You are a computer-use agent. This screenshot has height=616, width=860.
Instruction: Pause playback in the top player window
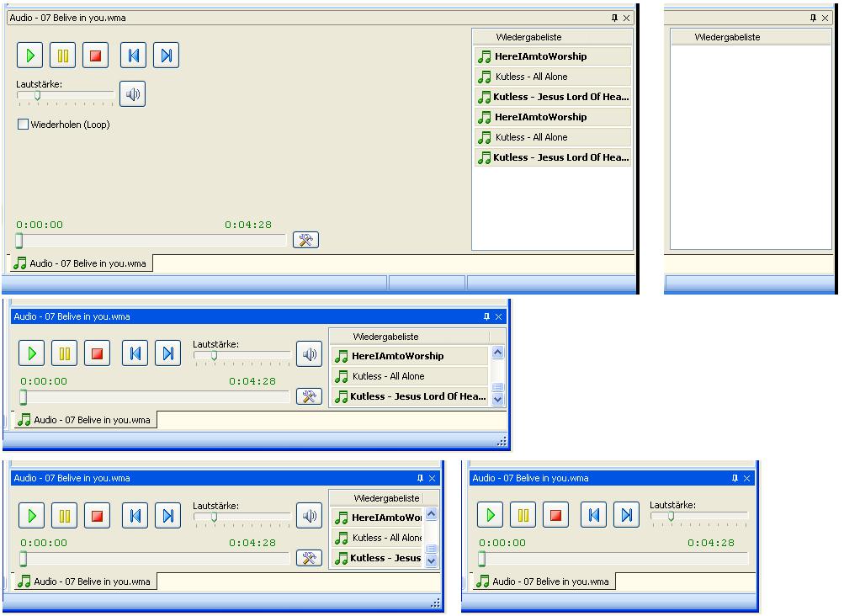pos(63,56)
